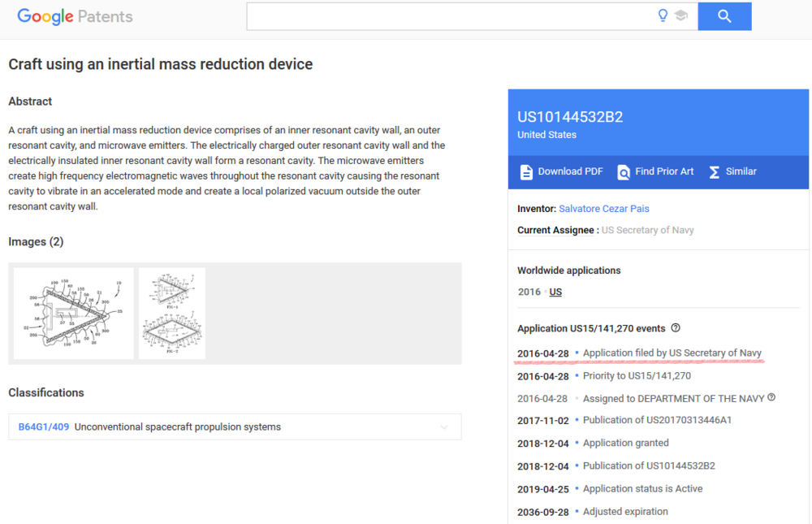Click the US10144532B2 patent number heading

tap(570, 117)
